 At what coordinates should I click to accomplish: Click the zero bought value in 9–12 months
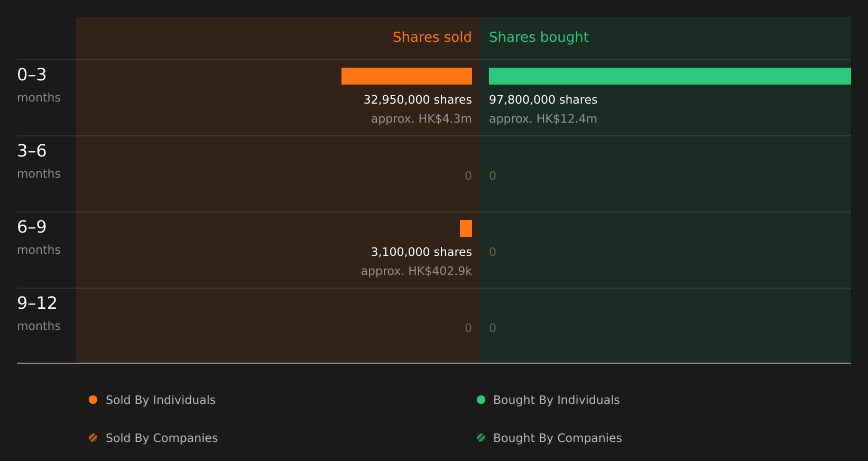tap(493, 328)
